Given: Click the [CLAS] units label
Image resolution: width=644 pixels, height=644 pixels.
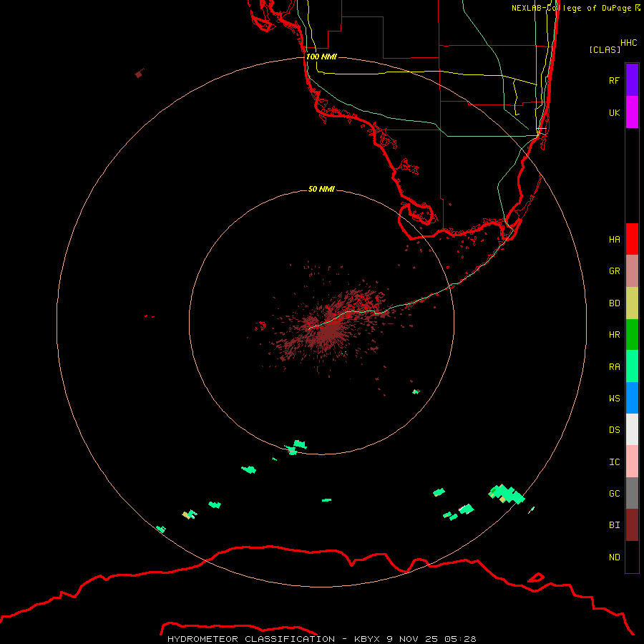Looking at the screenshot, I should point(605,49).
